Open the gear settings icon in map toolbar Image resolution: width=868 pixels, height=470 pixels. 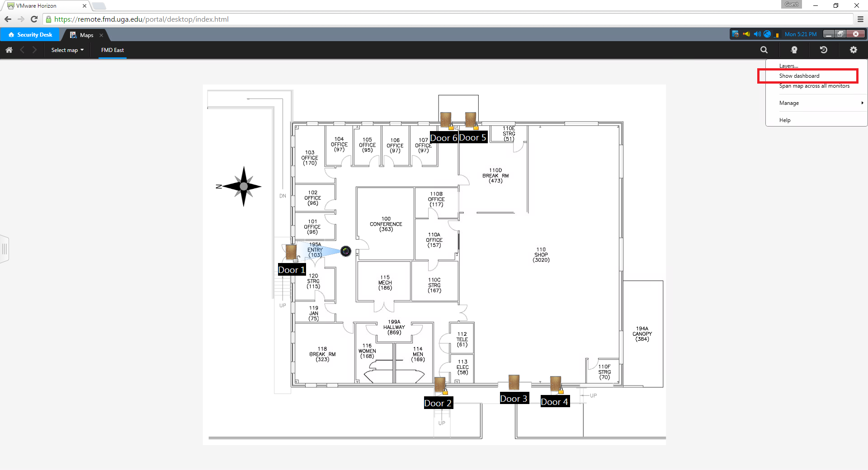(853, 50)
